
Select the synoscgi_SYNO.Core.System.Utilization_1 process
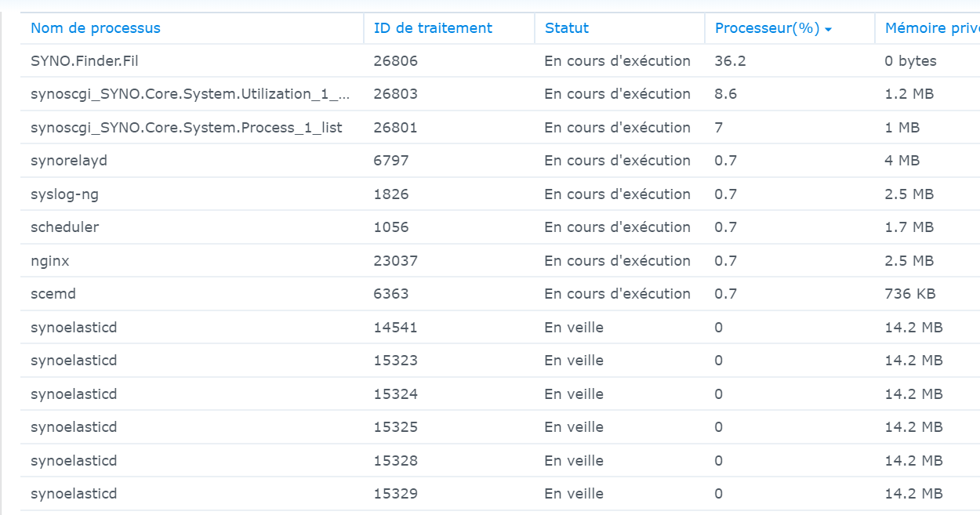coord(191,94)
